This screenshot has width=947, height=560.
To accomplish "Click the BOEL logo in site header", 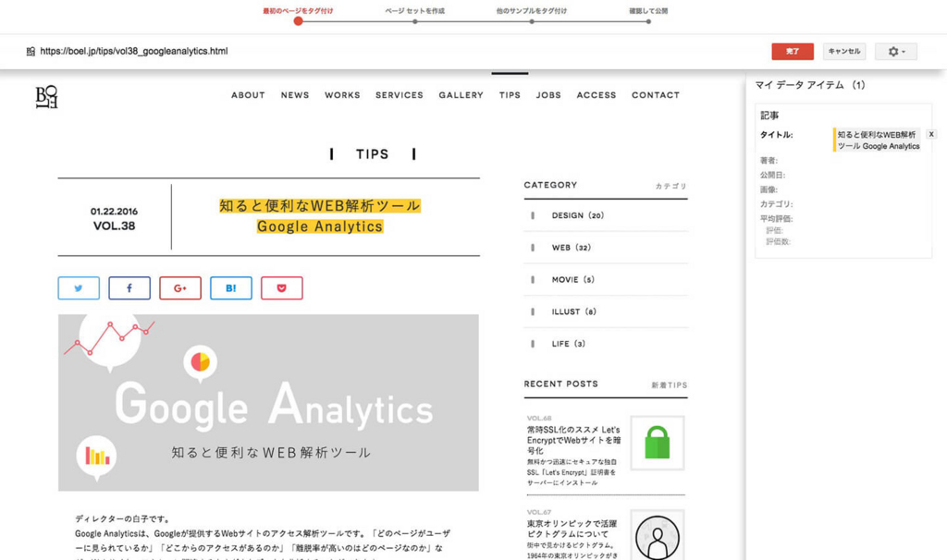I will [46, 96].
